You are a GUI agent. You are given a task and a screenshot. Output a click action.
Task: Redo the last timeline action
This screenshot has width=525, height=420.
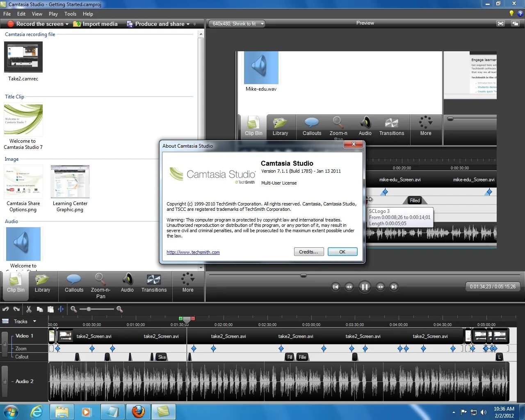[16, 309]
